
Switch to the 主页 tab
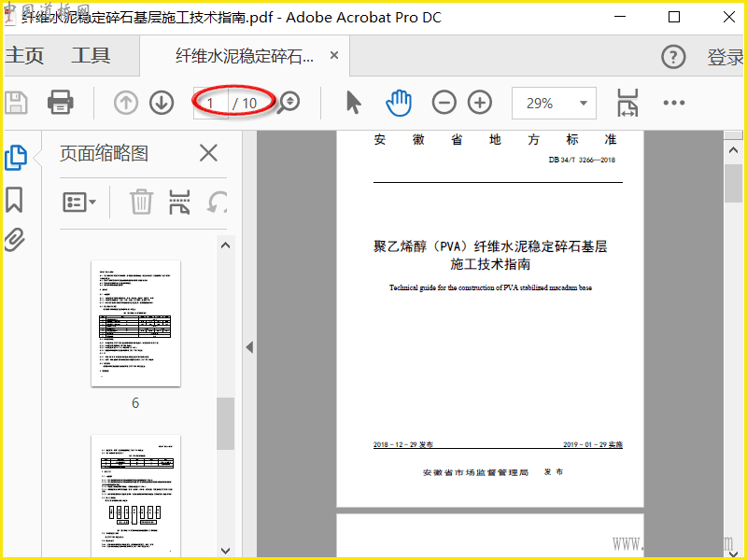point(25,56)
